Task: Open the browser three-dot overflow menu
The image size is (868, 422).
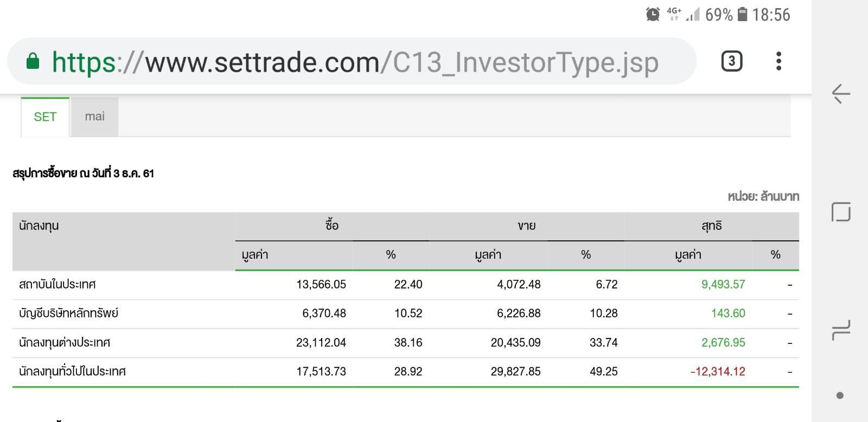Action: click(778, 61)
